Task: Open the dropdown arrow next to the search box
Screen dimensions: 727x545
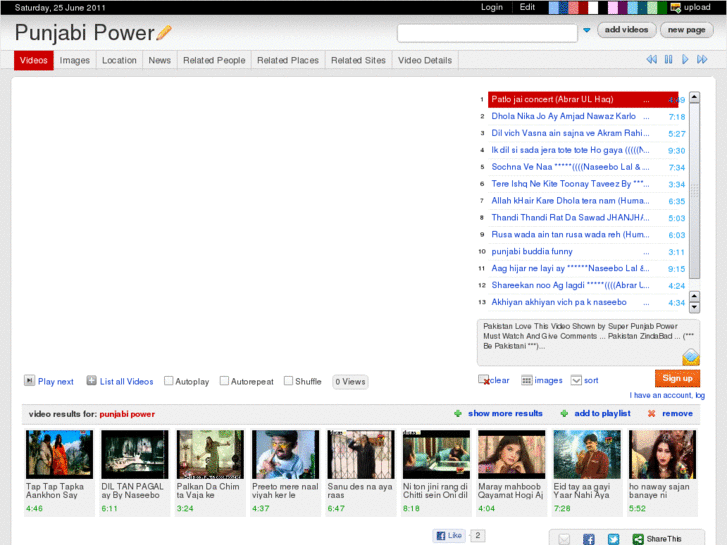Action: (587, 30)
